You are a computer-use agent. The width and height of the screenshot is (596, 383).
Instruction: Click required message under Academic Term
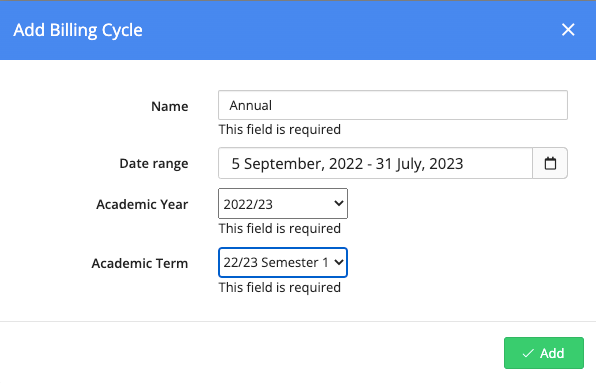279,288
